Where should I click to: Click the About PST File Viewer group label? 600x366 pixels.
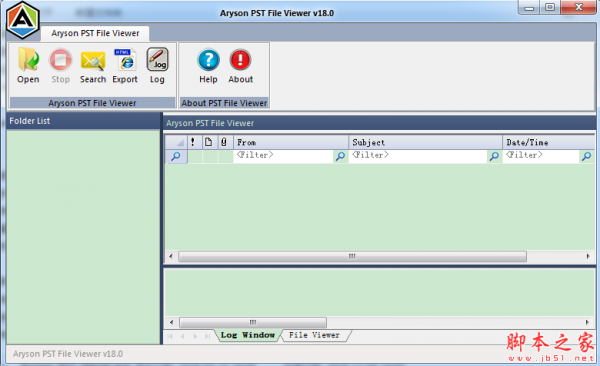tap(224, 103)
